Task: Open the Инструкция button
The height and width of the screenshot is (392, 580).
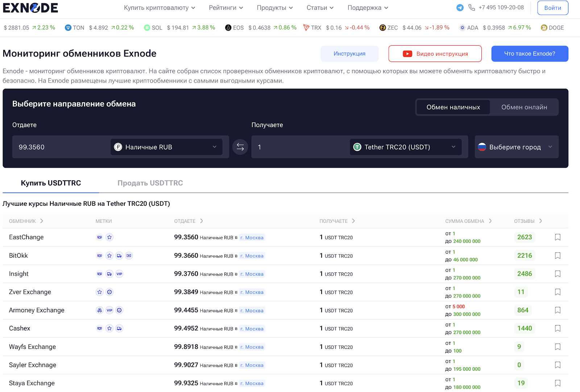Action: point(349,54)
